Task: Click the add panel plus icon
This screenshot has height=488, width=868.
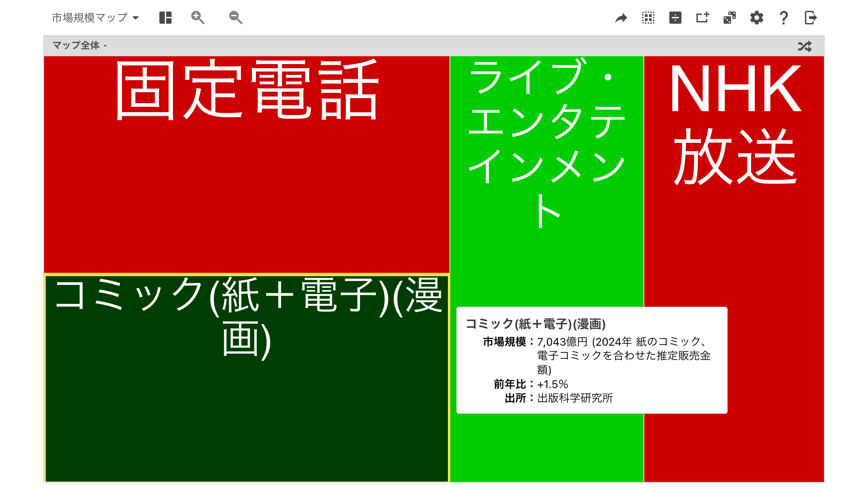Action: pyautogui.click(x=703, y=18)
